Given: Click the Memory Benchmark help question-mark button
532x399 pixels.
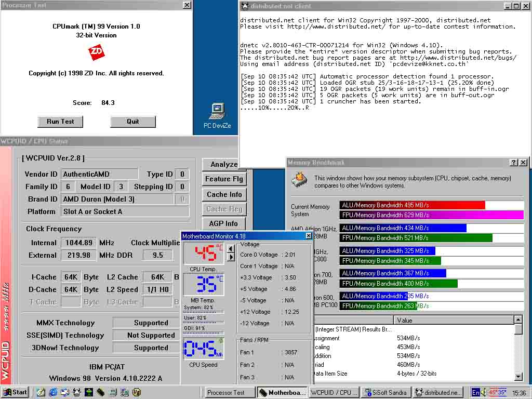Looking at the screenshot, I should tap(514, 163).
